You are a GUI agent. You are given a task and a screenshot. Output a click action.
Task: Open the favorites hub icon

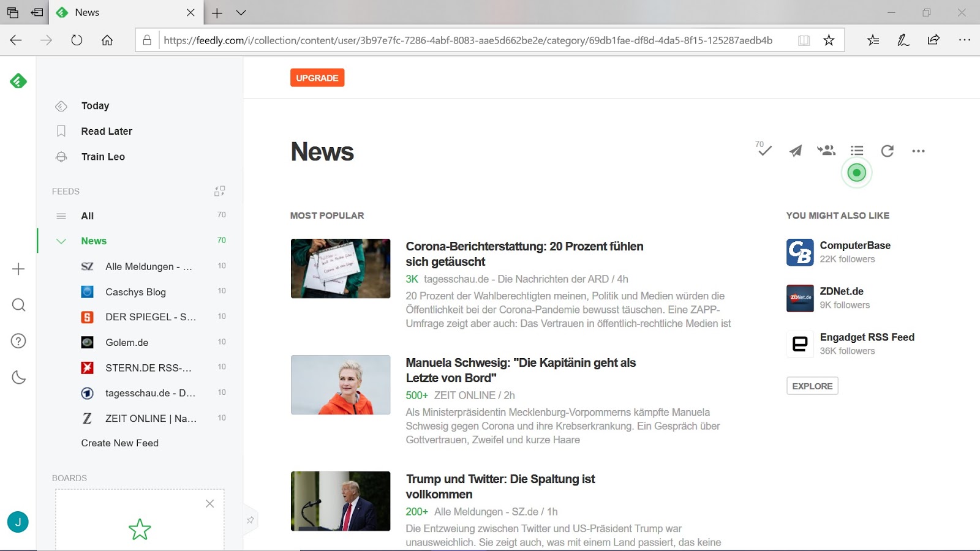click(873, 40)
